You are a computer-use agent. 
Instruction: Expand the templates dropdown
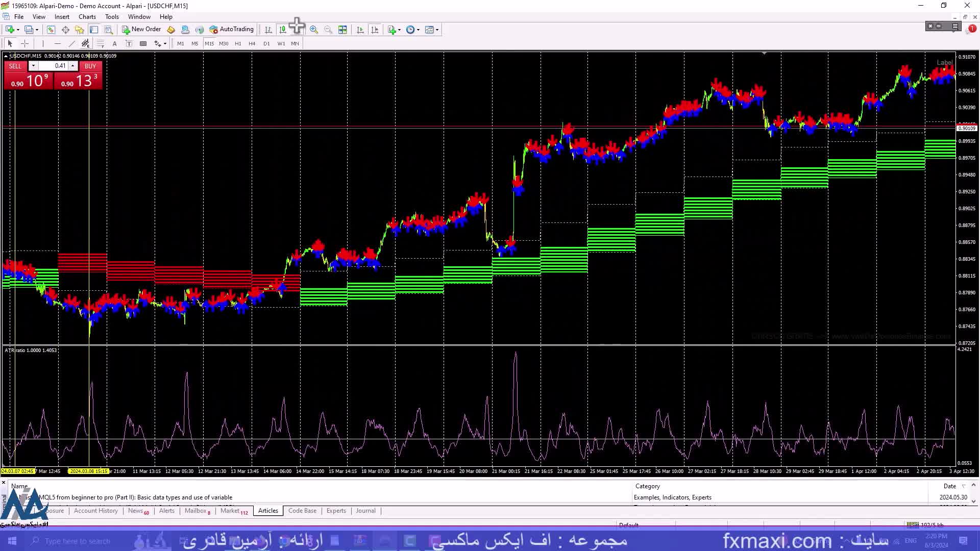[432, 30]
